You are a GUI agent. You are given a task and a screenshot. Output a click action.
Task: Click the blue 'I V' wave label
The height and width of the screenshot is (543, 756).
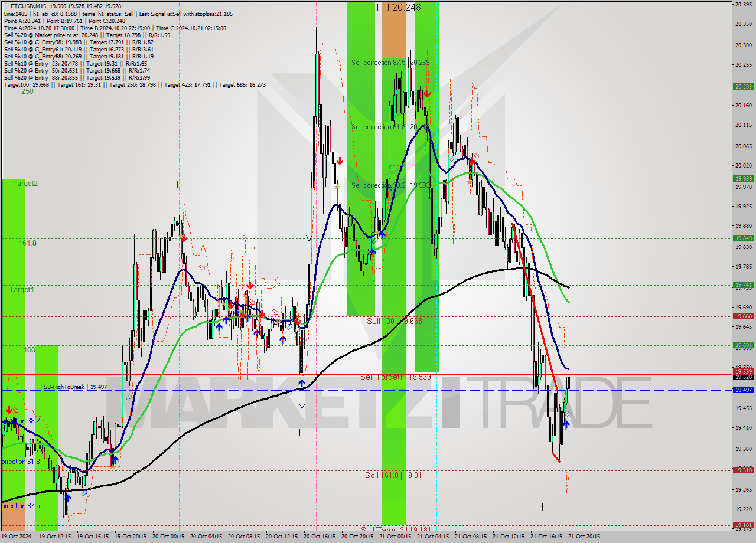coord(300,405)
